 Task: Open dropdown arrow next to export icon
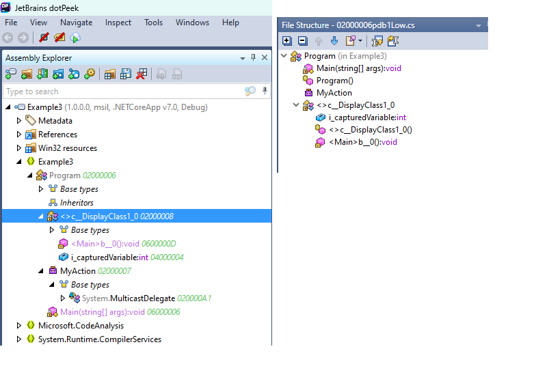tap(360, 41)
